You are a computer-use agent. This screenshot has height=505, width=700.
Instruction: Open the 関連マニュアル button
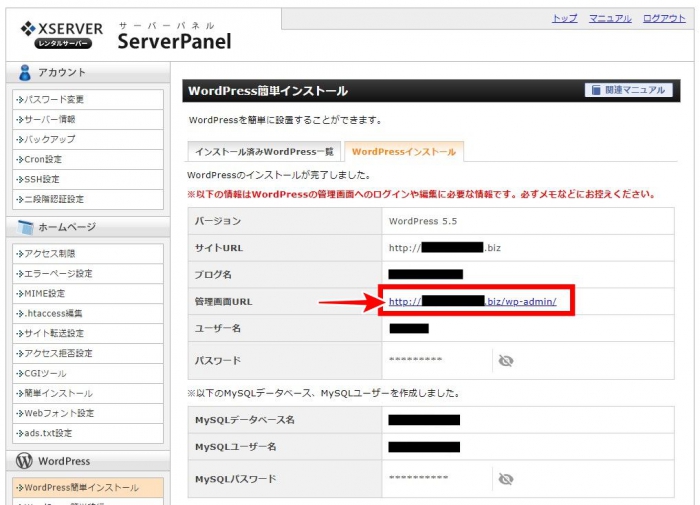pyautogui.click(x=628, y=90)
